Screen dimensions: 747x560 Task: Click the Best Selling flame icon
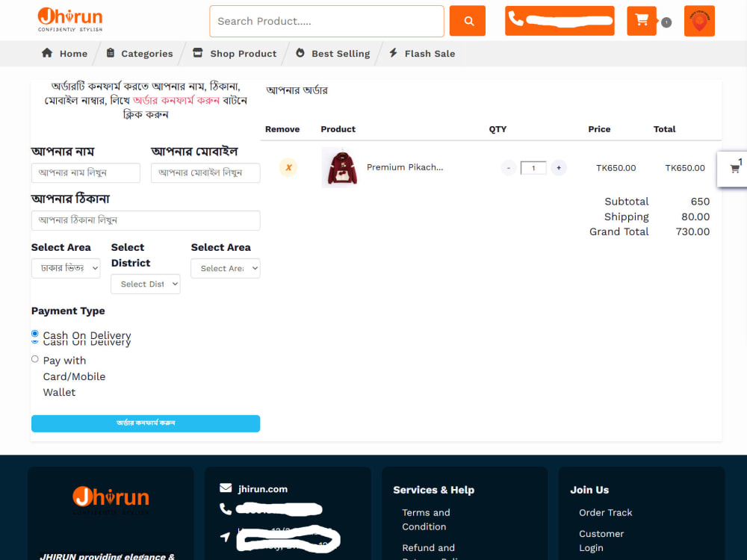click(x=300, y=52)
